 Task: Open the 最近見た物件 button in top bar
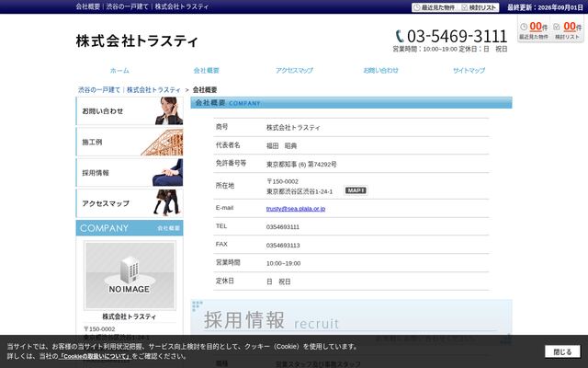tap(435, 7)
